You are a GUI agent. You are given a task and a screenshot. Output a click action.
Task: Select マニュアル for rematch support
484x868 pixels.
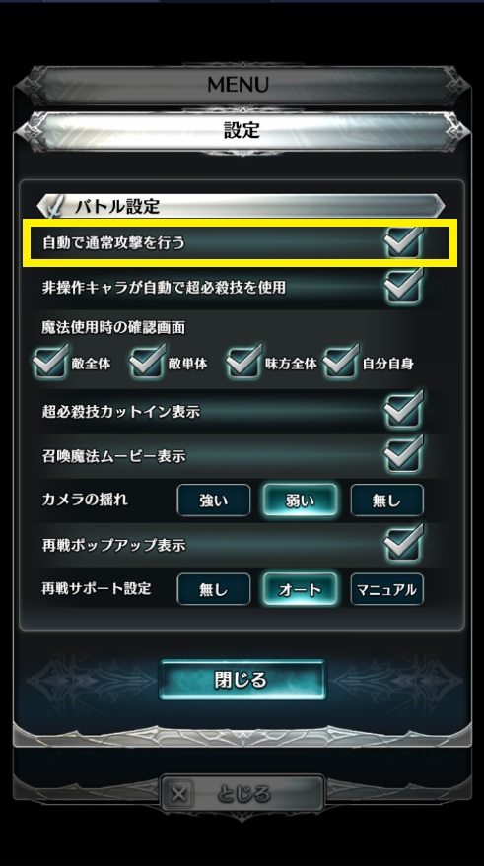(x=386, y=589)
